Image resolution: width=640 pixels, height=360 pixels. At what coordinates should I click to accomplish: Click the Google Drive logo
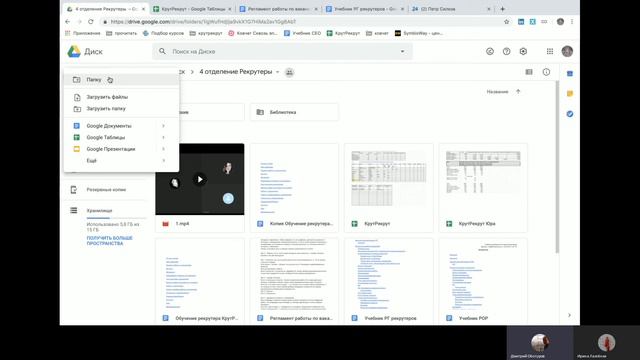74,51
